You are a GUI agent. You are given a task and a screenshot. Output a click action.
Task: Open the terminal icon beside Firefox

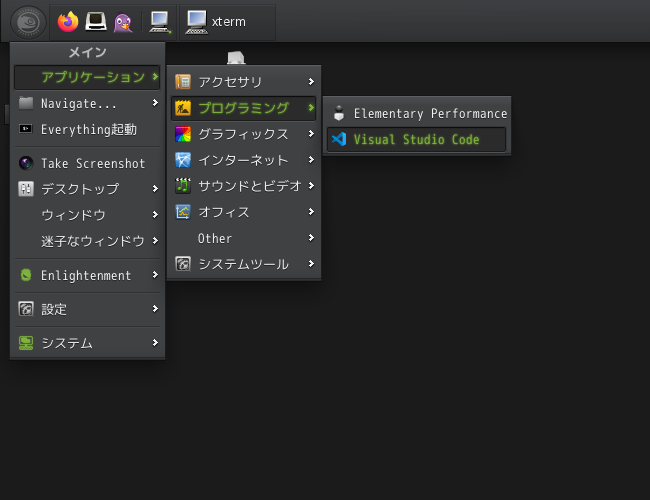coord(96,22)
